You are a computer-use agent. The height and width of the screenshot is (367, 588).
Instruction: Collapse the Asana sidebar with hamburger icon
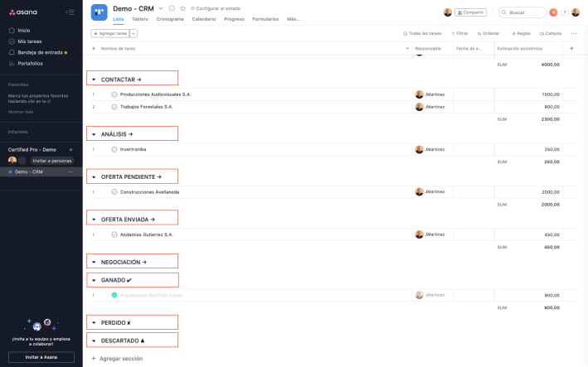click(70, 12)
